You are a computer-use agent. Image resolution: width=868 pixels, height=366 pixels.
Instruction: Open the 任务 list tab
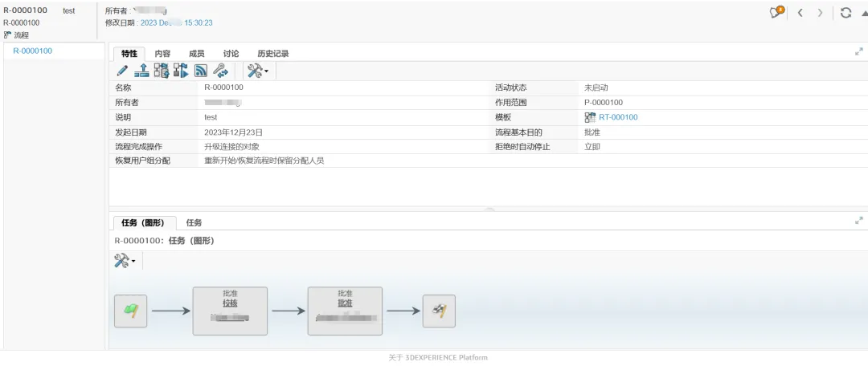coord(194,222)
